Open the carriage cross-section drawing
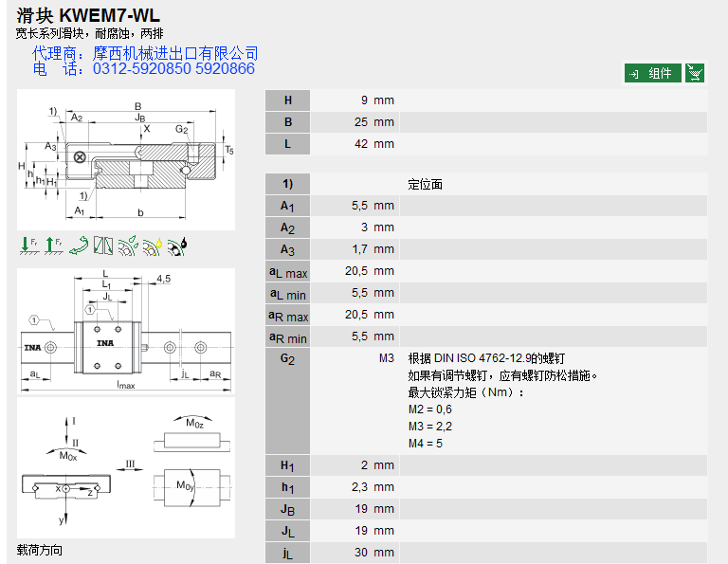The height and width of the screenshot is (564, 728). pos(126,160)
